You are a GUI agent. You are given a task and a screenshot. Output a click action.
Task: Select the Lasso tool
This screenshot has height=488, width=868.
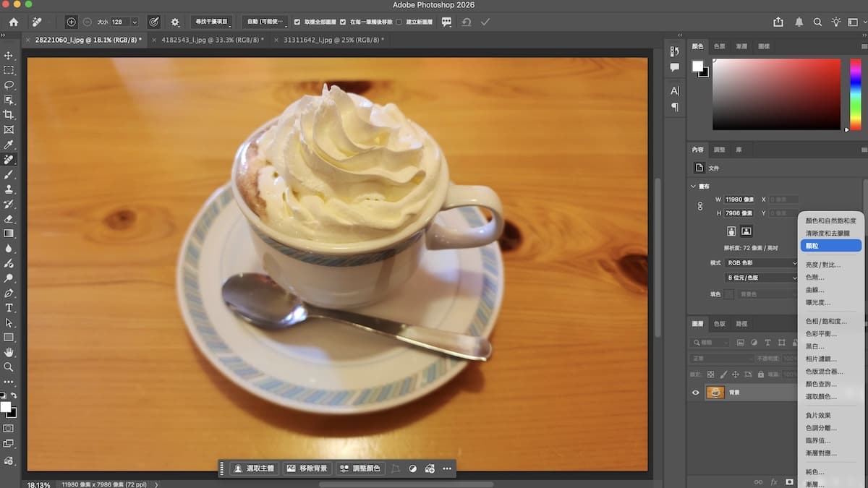coord(9,85)
